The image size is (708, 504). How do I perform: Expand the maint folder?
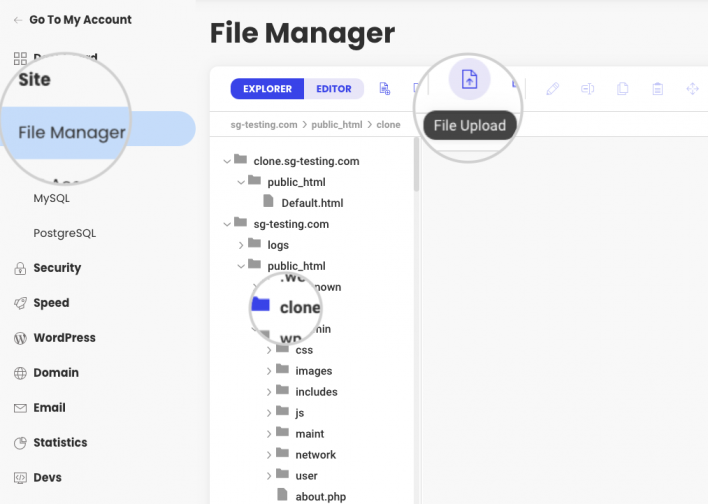[x=269, y=434]
